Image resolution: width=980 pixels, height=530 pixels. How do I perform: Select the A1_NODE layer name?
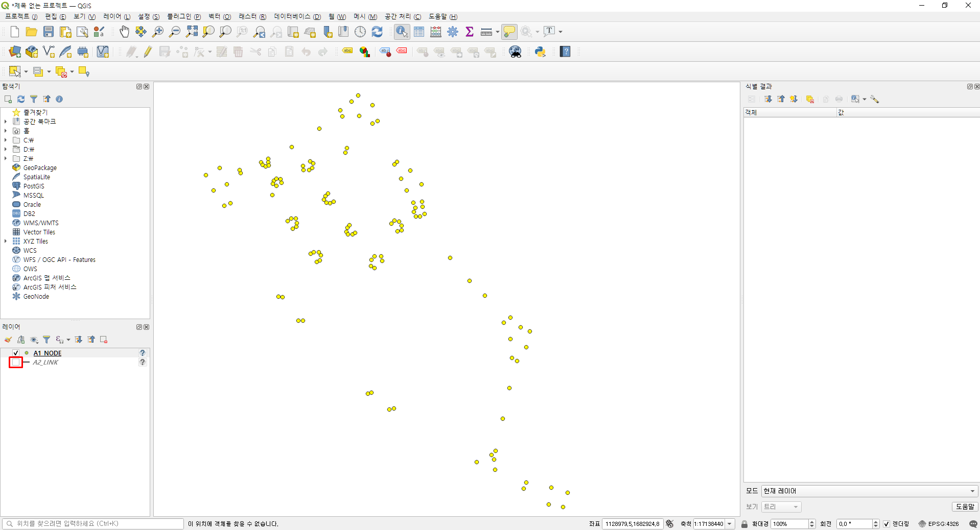click(47, 353)
